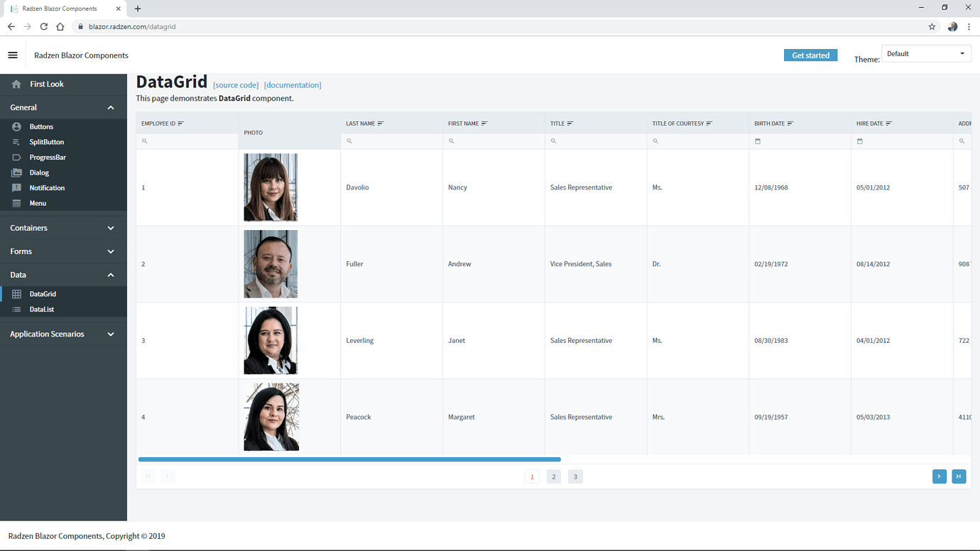Sort by First Name column icon
This screenshot has width=980, height=551.
coord(484,124)
